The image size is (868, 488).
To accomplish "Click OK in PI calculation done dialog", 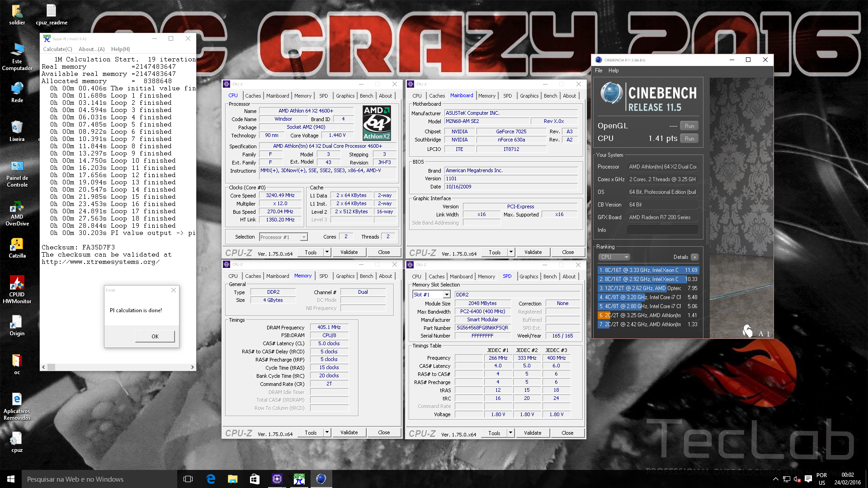I will coord(155,336).
